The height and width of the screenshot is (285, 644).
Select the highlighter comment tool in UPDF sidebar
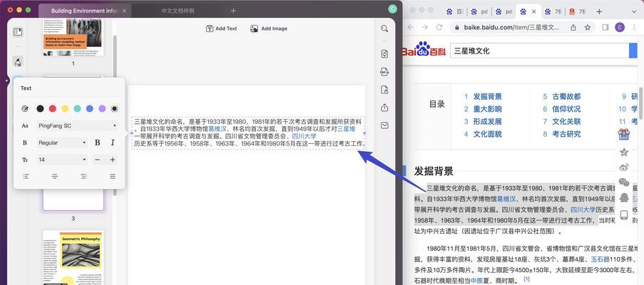point(18,62)
